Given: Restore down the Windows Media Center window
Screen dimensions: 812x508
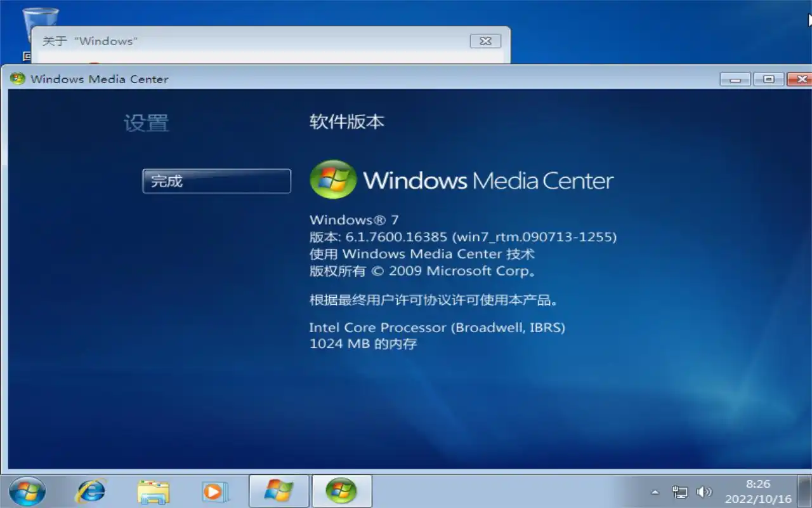Looking at the screenshot, I should (x=769, y=79).
